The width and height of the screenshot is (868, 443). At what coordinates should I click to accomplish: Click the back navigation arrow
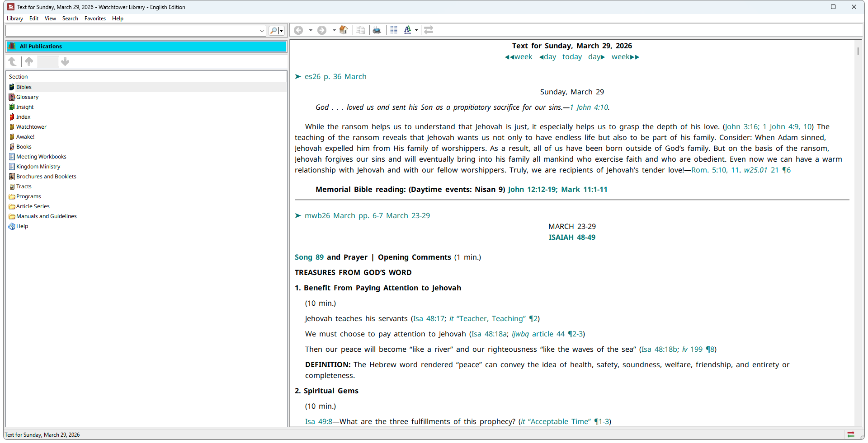(x=298, y=30)
